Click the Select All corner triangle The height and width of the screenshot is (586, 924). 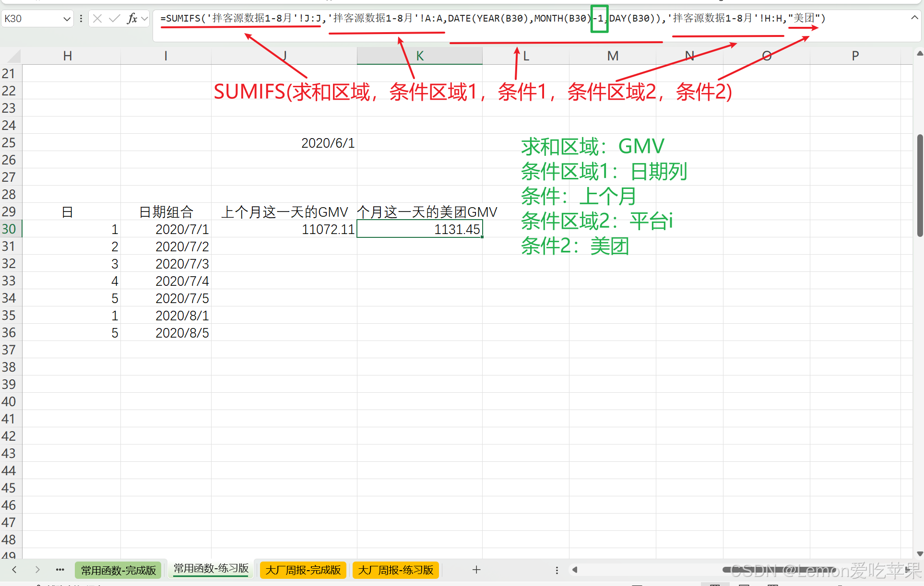(x=13, y=57)
